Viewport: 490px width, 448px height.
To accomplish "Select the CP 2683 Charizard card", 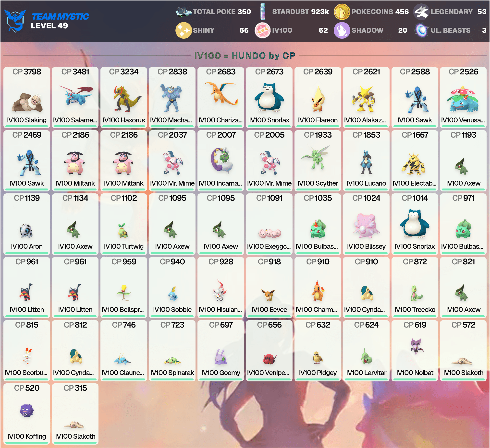I will tap(221, 98).
